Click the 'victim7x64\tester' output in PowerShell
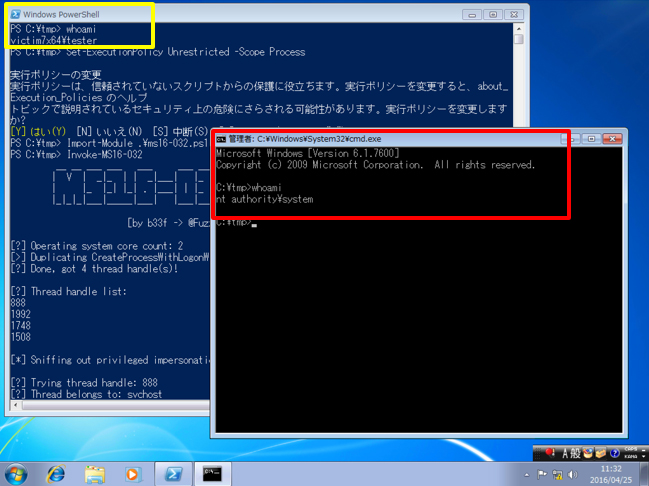 coord(53,41)
